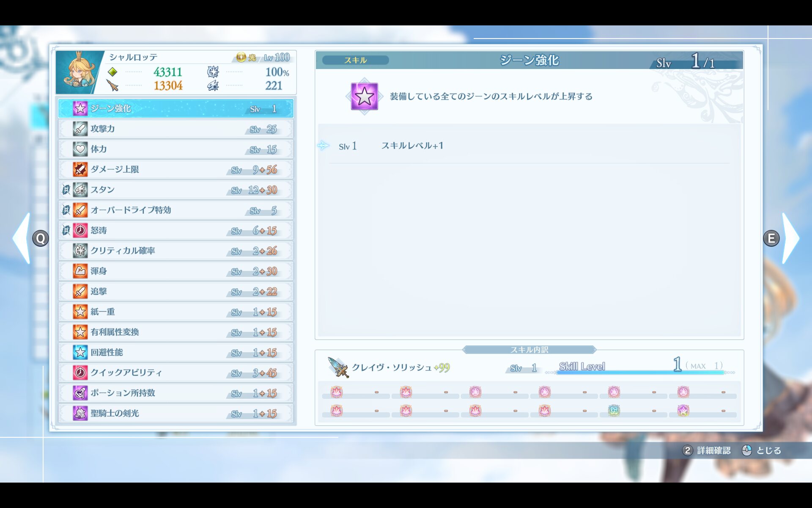Click the 攻撃力 sword icon
812x508 pixels.
point(80,129)
